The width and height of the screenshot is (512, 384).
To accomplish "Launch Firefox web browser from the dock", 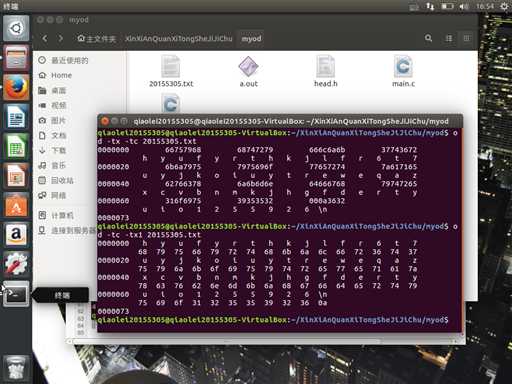I will tap(16, 87).
